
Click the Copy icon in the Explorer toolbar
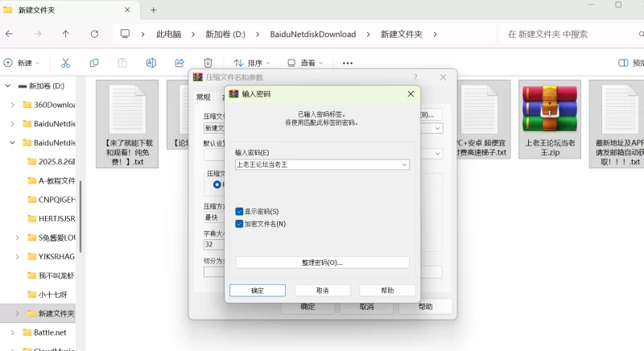[94, 63]
